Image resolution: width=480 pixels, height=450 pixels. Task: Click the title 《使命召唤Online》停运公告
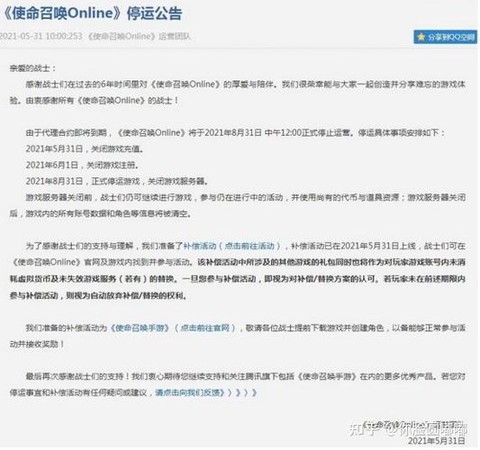click(93, 14)
